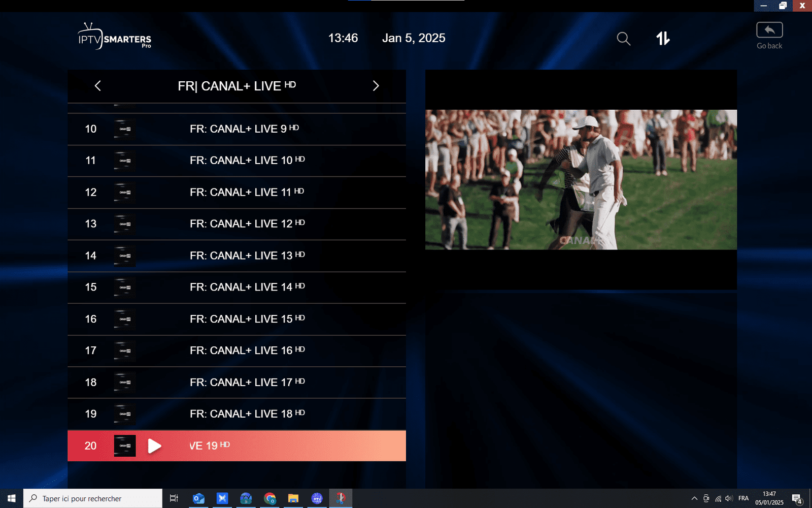Click channel logo thumbnail in row 10
This screenshot has width=812, height=508.
[x=125, y=129]
